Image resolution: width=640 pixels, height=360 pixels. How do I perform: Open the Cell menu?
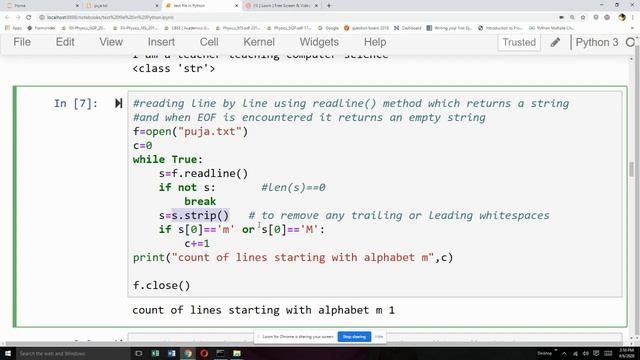[x=209, y=42]
